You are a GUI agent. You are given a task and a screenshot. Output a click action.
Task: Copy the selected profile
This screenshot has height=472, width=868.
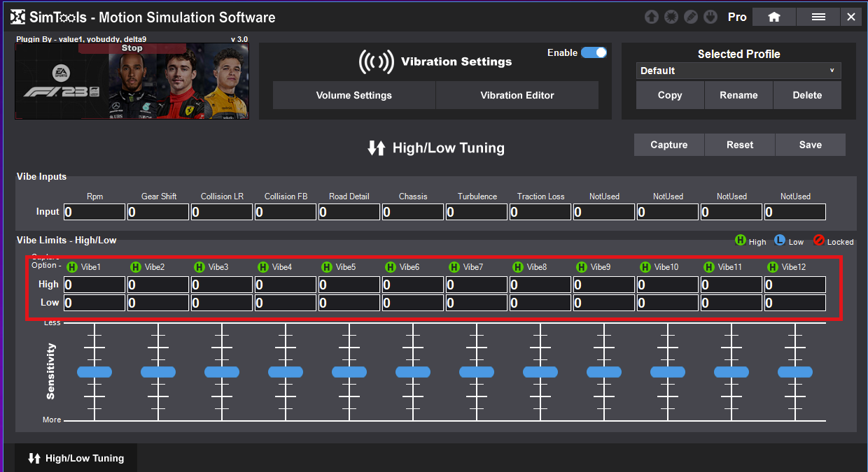[670, 95]
